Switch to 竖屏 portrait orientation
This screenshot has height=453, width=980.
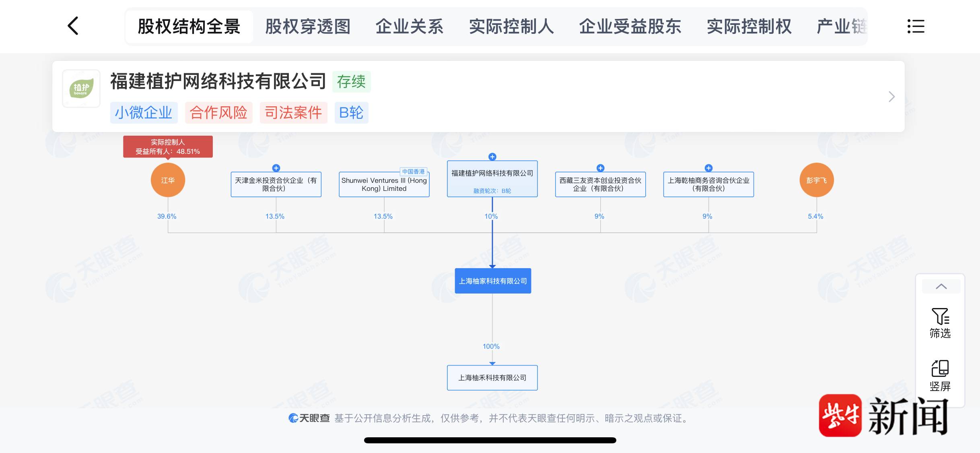[940, 376]
